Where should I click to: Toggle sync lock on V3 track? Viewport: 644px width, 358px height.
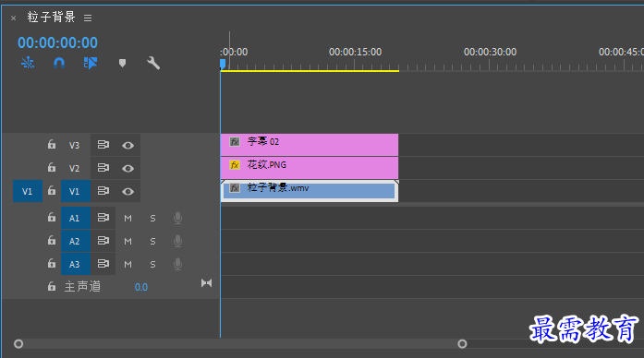click(103, 145)
